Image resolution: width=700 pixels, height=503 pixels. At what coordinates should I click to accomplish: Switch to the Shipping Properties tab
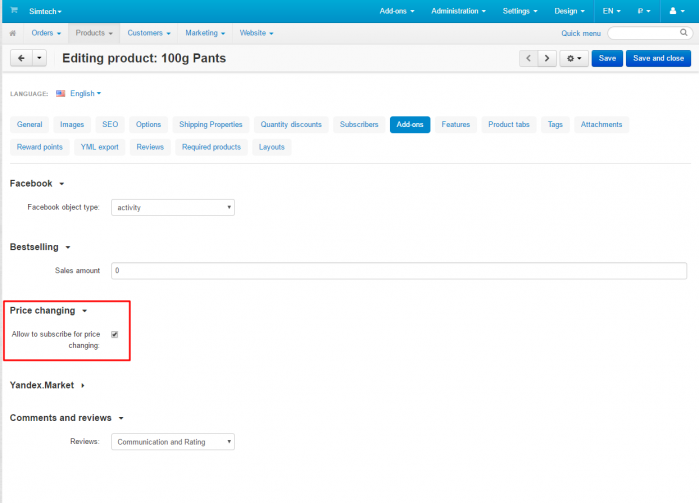[x=211, y=125]
